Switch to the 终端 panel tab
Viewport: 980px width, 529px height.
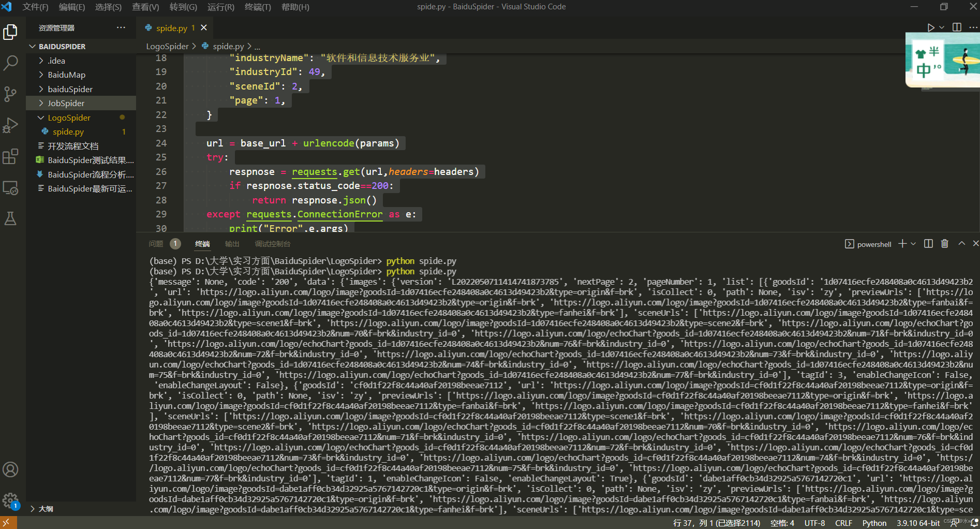click(202, 244)
